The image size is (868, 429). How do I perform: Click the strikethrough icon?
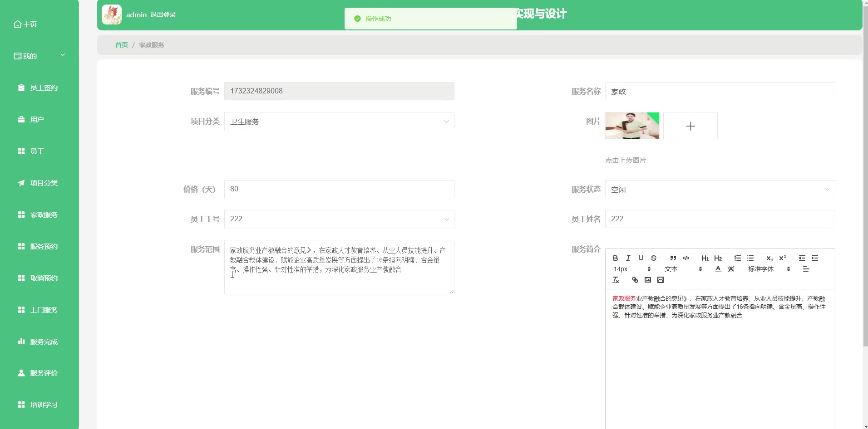click(653, 258)
